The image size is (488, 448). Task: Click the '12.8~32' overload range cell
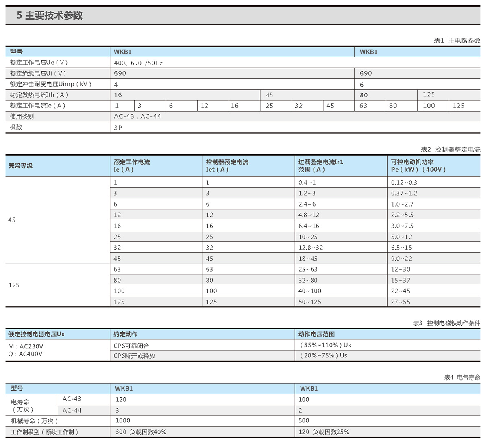click(310, 248)
